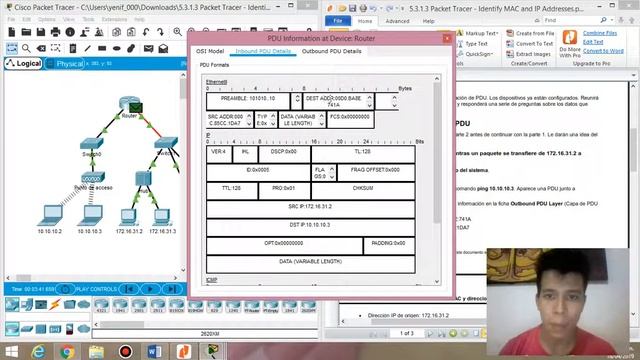Click the Access Point device in topology

point(93,178)
